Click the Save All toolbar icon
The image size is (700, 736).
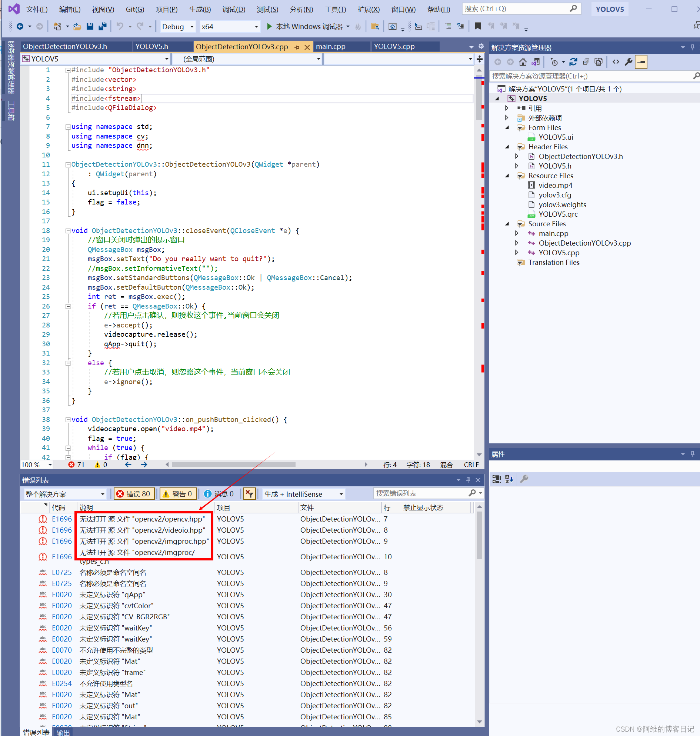pyautogui.click(x=103, y=26)
